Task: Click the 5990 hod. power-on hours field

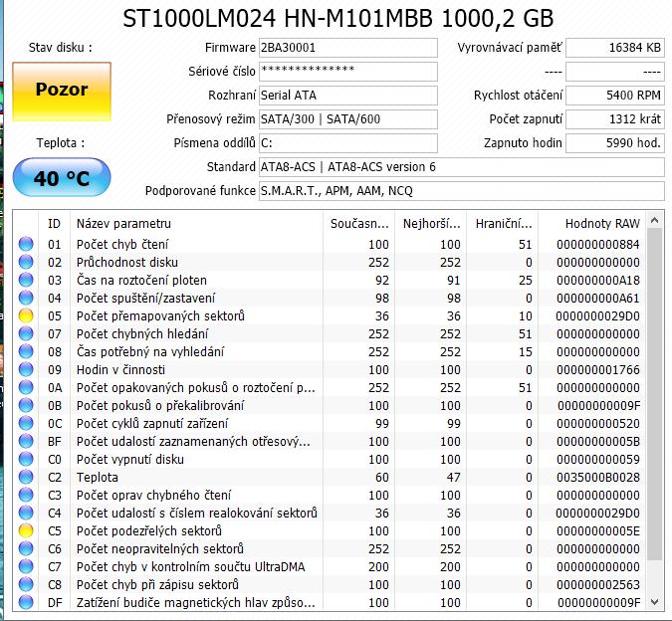Action: tap(615, 143)
